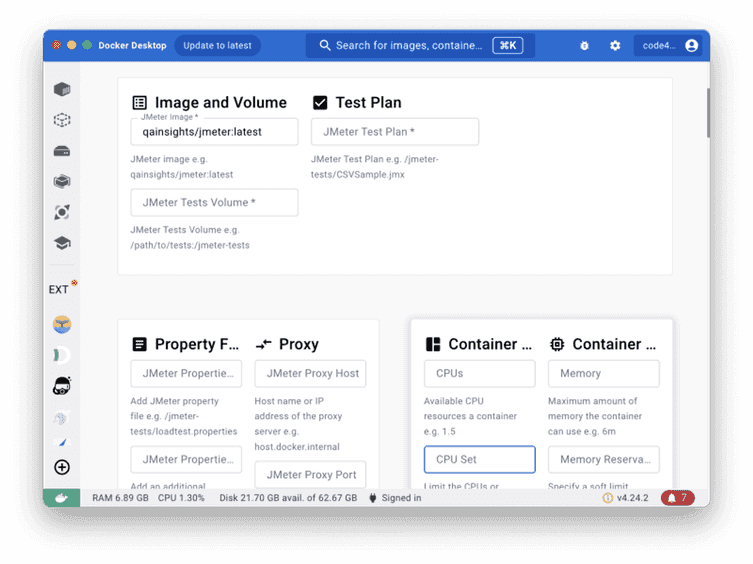Click the add extensions plus icon
Image resolution: width=753 pixels, height=564 pixels.
tap(62, 467)
